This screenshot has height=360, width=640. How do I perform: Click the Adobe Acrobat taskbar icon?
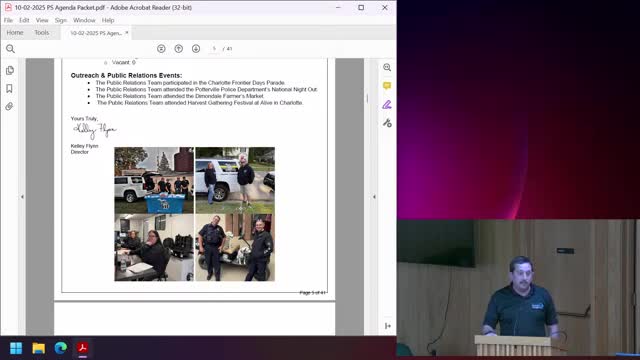(83, 348)
